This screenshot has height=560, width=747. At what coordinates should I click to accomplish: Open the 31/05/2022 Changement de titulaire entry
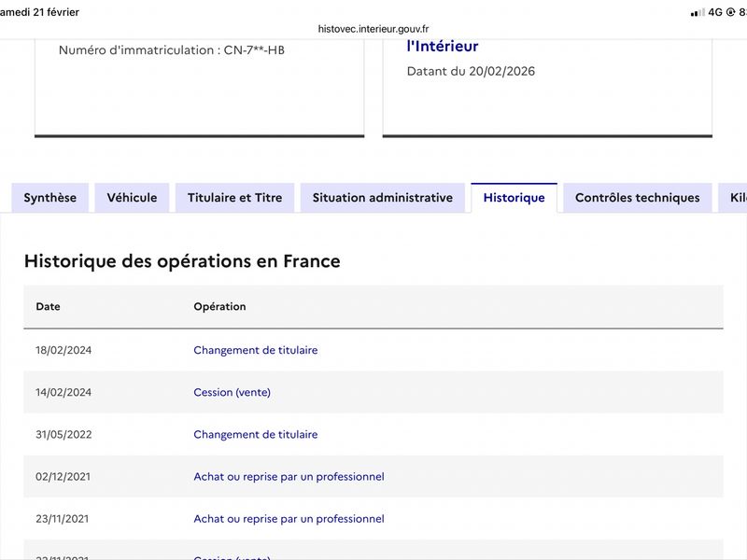pos(255,434)
